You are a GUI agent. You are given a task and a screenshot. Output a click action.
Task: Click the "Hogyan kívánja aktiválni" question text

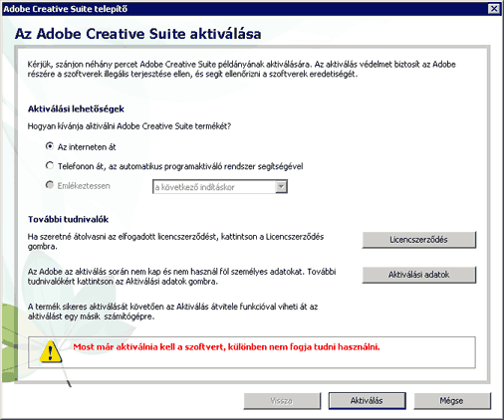pos(129,126)
